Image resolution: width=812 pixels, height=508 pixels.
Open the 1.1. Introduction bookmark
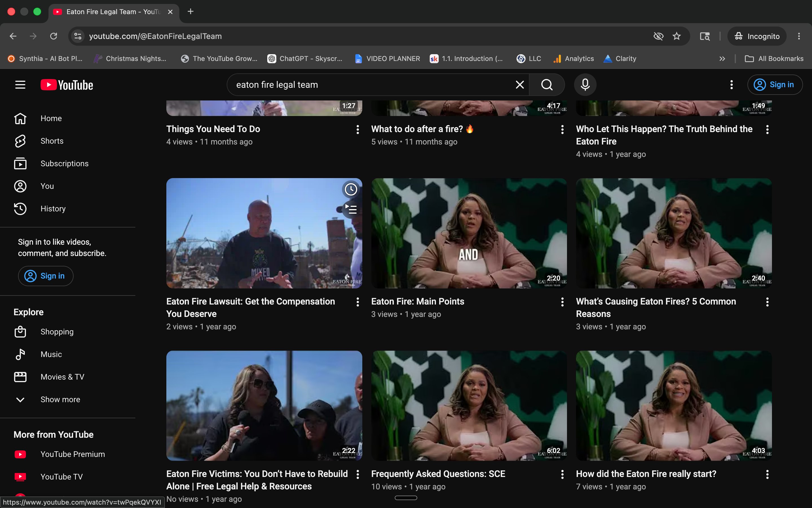466,59
